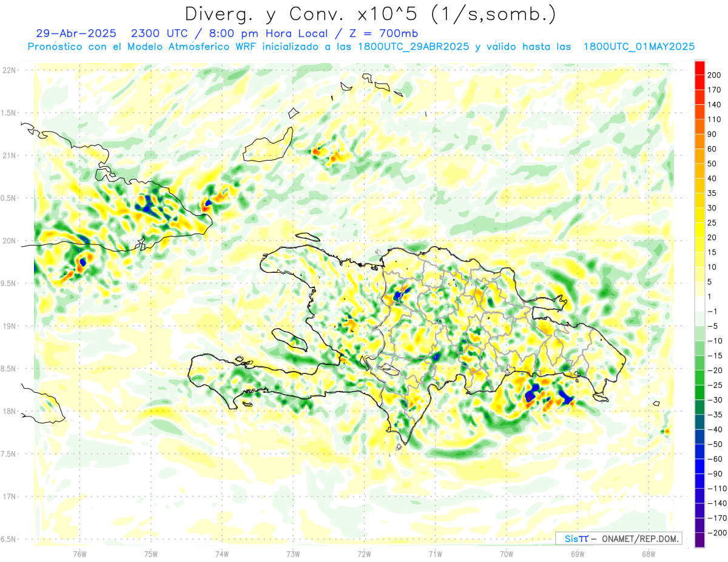Click the '1.5N' latitude label

pyautogui.click(x=8, y=113)
